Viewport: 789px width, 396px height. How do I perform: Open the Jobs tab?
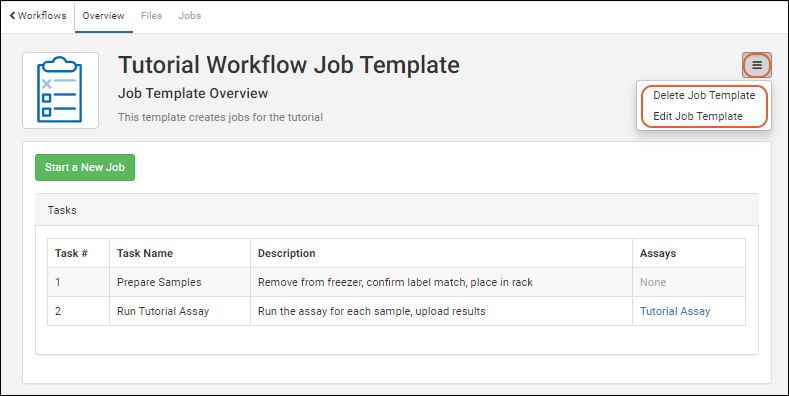(190, 16)
